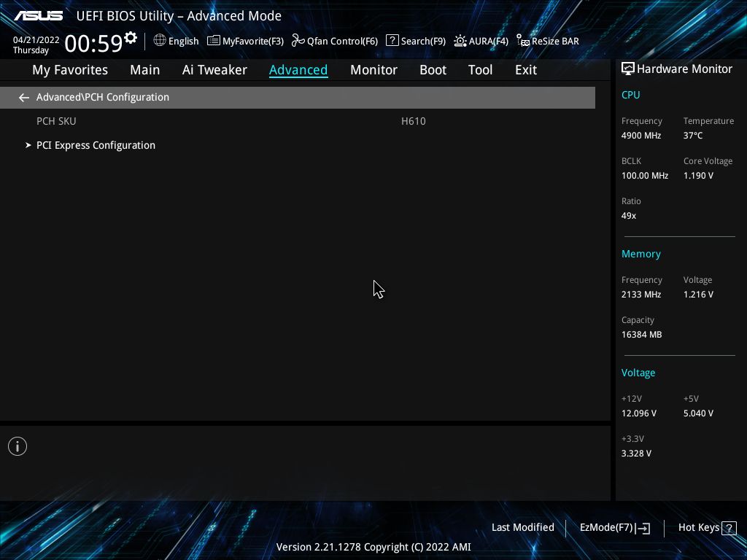Select the Exit tab
Image resolution: width=747 pixels, height=560 pixels.
click(526, 70)
